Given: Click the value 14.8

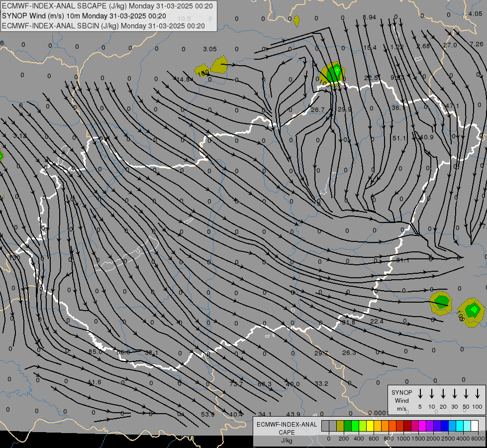Looking at the screenshot, I should [183, 80].
